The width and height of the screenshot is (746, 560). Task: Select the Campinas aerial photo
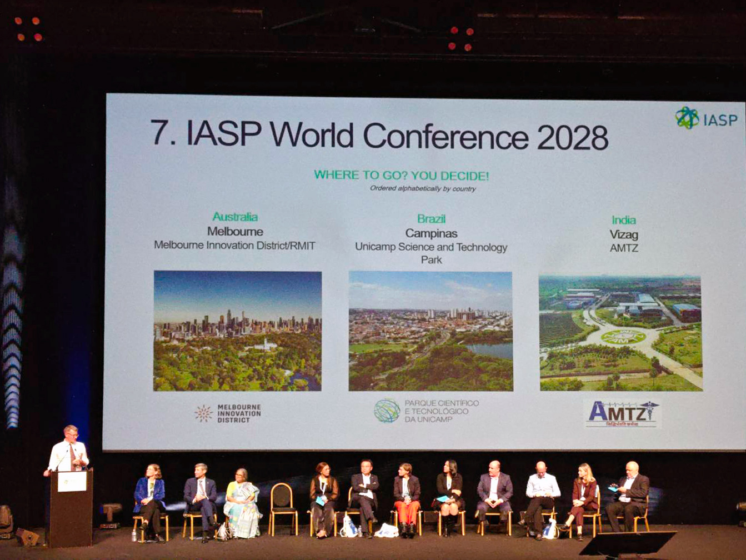coord(430,331)
